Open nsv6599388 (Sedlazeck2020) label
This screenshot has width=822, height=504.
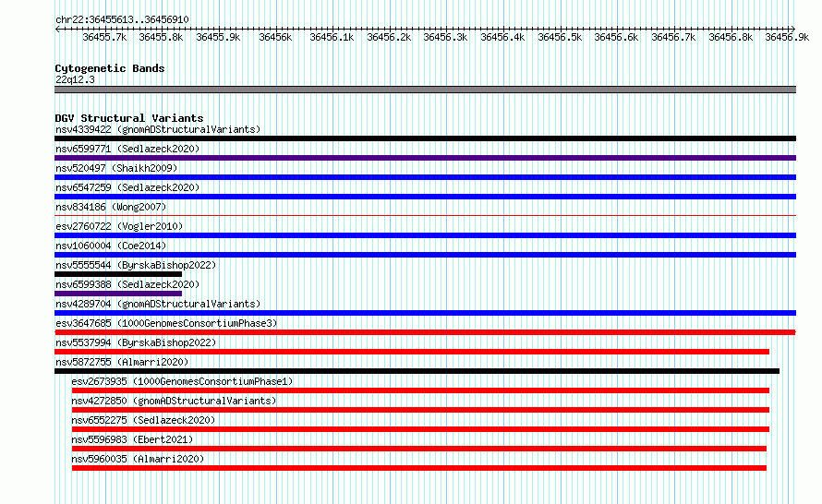tap(127, 284)
